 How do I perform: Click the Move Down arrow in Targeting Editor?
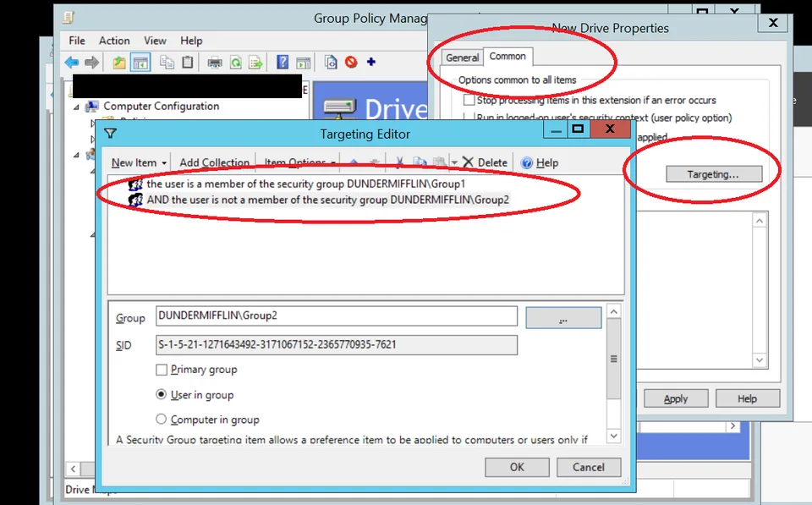click(375, 162)
